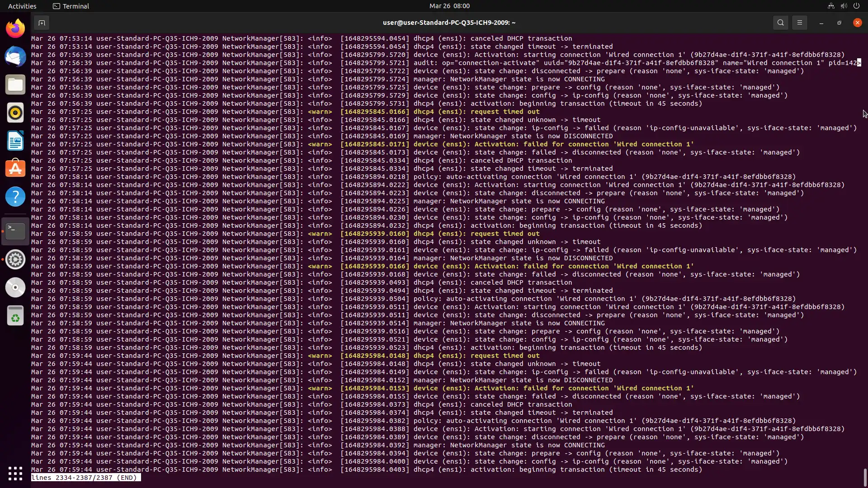This screenshot has height=488, width=868.
Task: Open system status menu via power icon
Action: (x=856, y=6)
